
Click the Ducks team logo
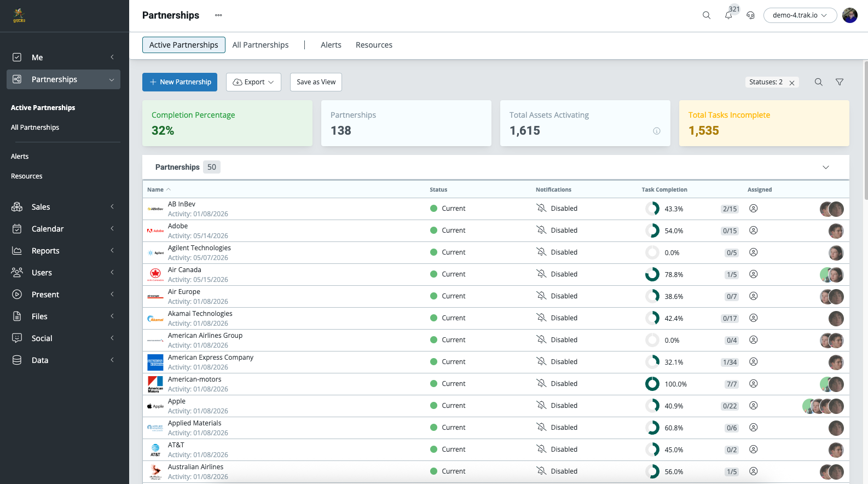19,16
